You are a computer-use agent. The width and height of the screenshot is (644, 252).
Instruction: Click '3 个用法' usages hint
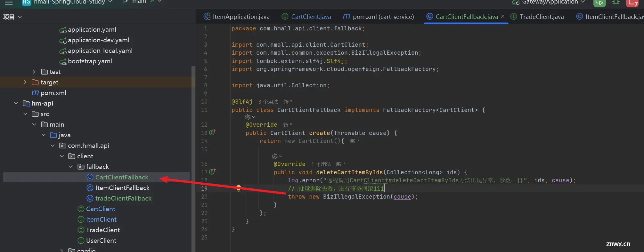click(x=268, y=102)
